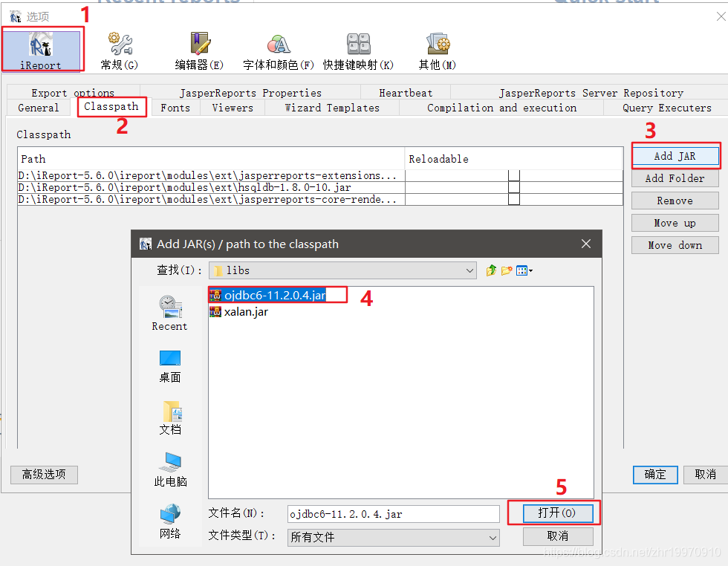Click the Path column header
The image size is (728, 566).
211,159
